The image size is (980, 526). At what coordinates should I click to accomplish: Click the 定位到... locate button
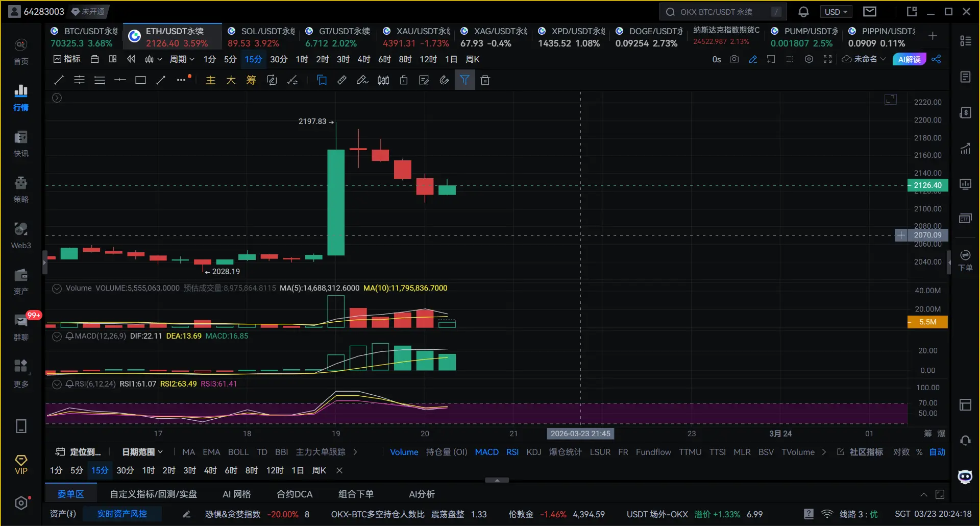(78, 452)
